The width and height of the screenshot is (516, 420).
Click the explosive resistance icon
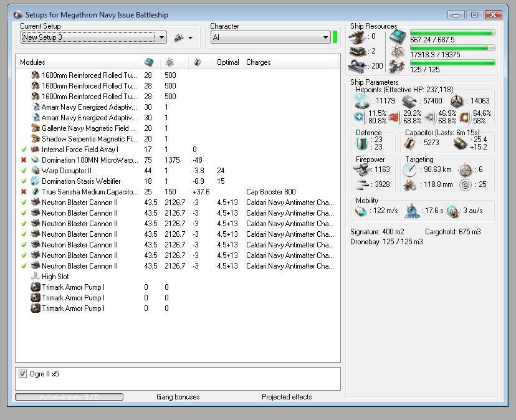coord(464,117)
